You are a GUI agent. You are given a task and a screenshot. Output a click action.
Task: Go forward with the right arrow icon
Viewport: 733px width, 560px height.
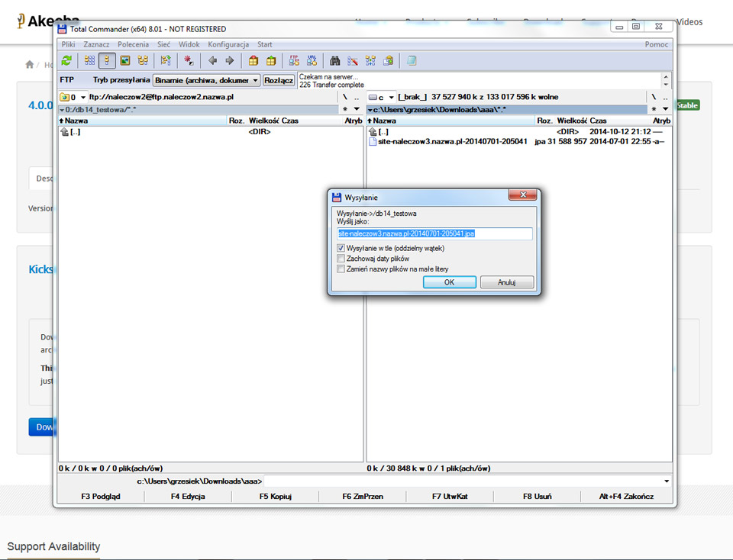coord(230,61)
